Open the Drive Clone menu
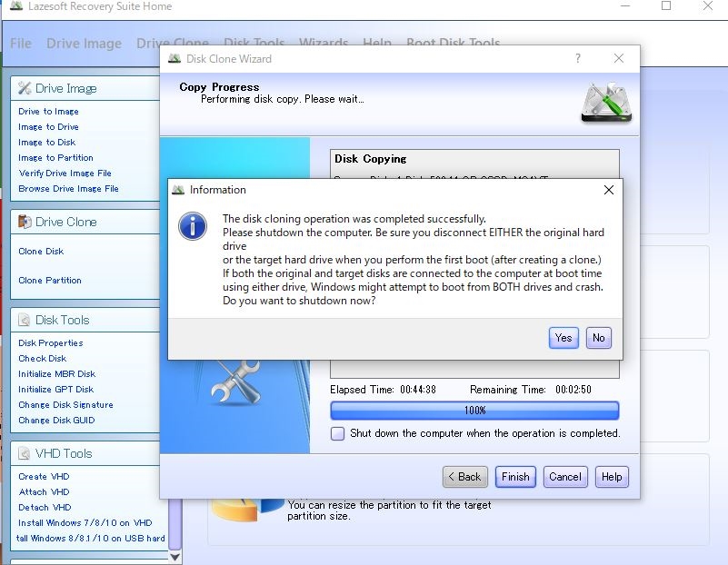Viewport: 728px width, 565px height. [173, 44]
